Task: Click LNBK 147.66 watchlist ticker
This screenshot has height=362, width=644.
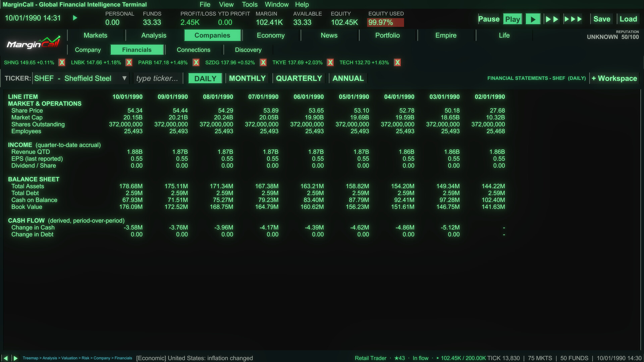Action: click(96, 63)
